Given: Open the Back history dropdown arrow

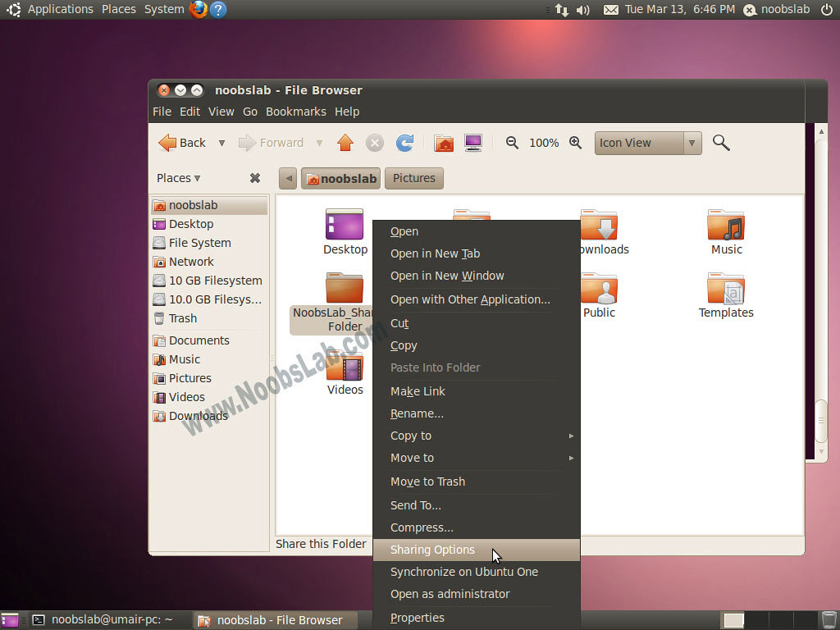Looking at the screenshot, I should click(221, 143).
